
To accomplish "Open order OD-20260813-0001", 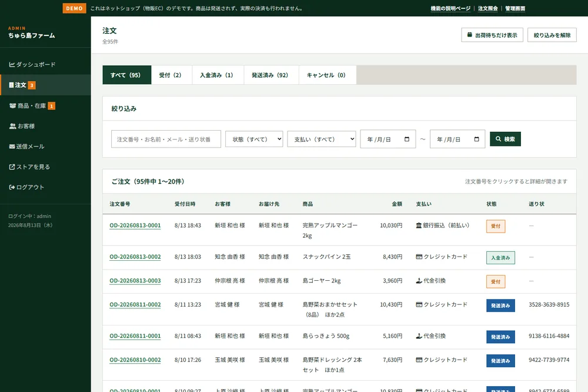I will 135,225.
